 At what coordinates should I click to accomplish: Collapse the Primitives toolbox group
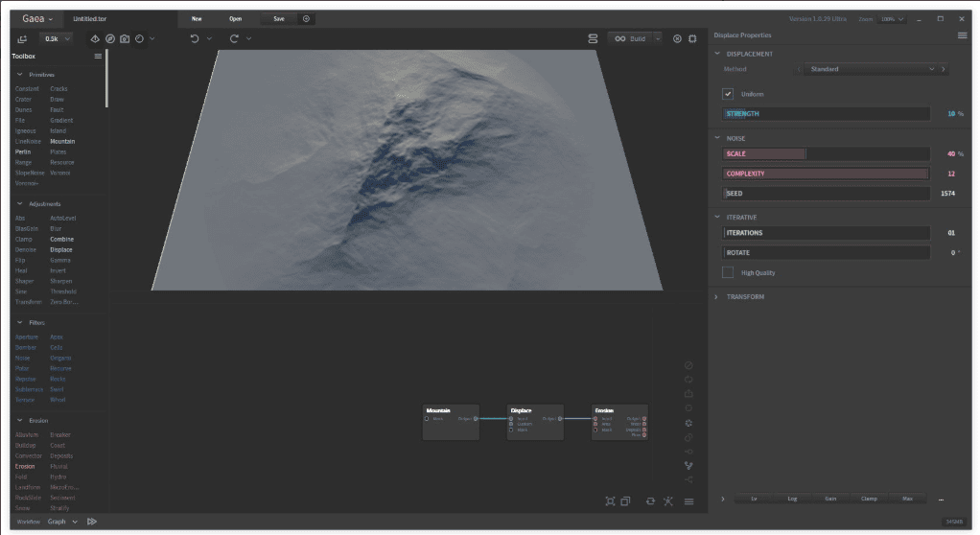19,75
